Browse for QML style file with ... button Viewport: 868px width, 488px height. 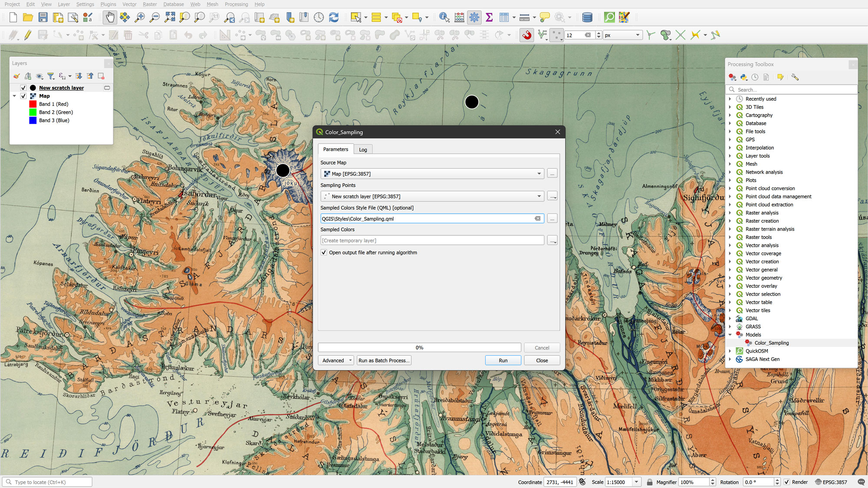click(x=552, y=219)
